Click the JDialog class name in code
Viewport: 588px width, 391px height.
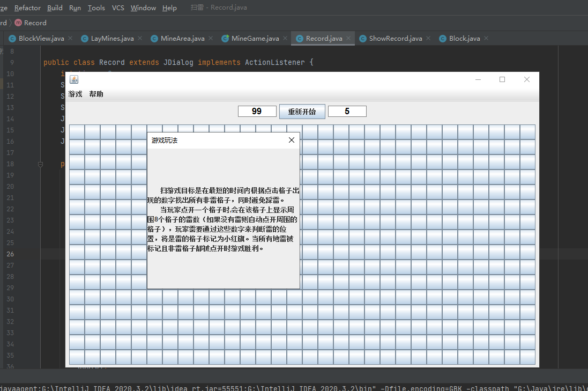[178, 63]
